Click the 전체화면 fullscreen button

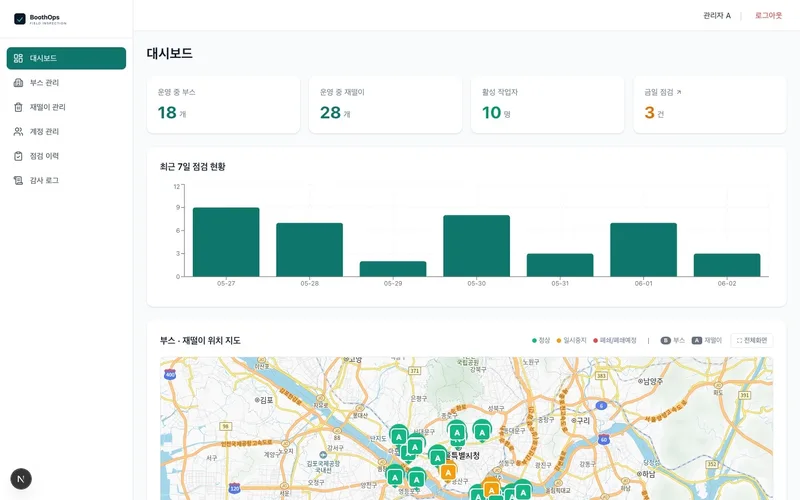click(752, 341)
